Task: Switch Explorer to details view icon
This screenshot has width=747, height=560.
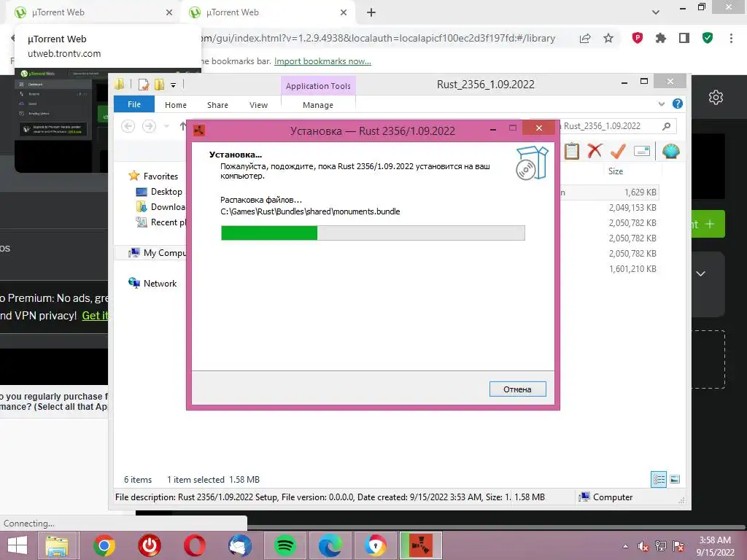Action: coord(659,479)
